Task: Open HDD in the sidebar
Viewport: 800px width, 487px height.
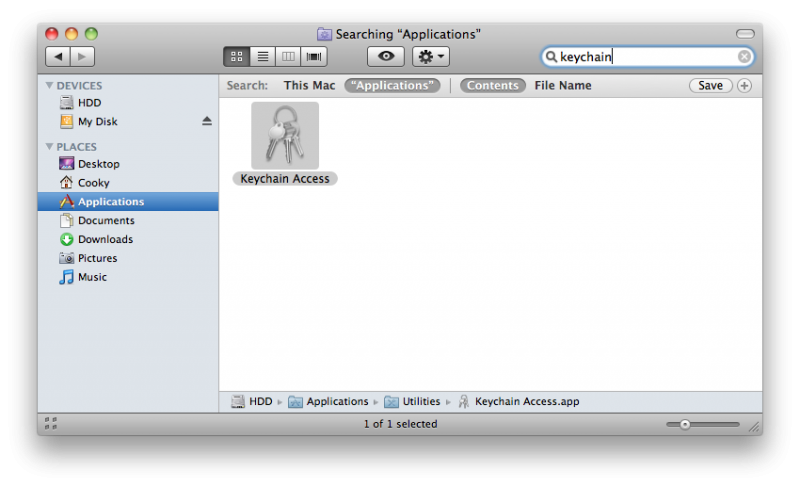Action: (128, 103)
